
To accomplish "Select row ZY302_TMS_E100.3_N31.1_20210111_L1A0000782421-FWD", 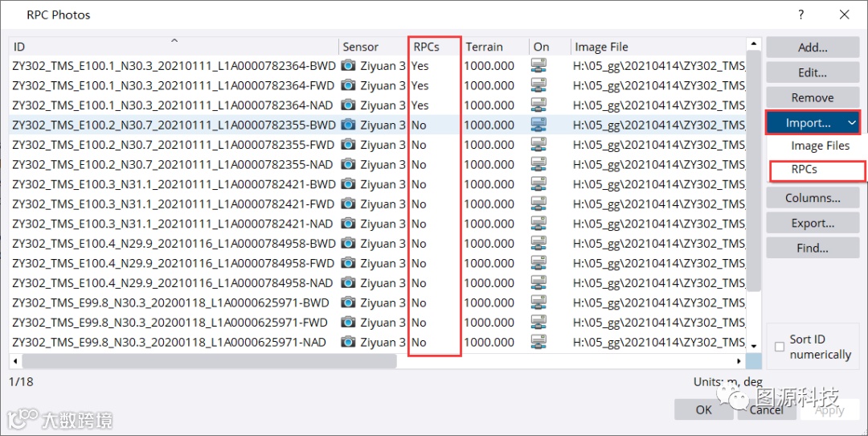I will coord(378,204).
